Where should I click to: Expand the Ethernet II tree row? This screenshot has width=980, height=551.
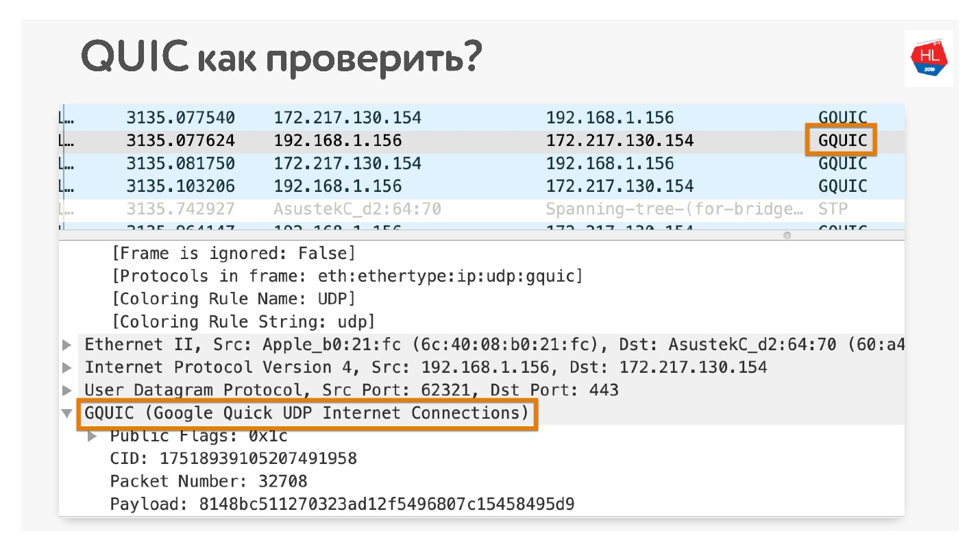[x=66, y=345]
